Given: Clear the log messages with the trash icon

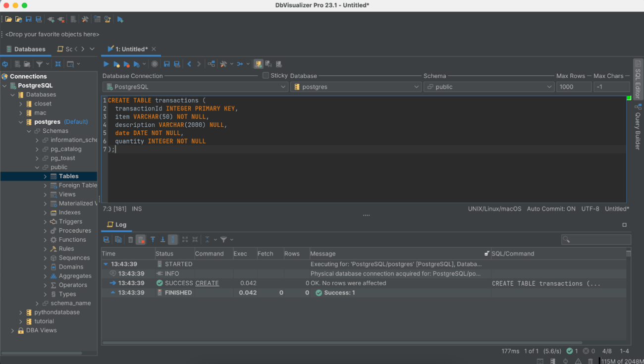Looking at the screenshot, I should click(130, 239).
